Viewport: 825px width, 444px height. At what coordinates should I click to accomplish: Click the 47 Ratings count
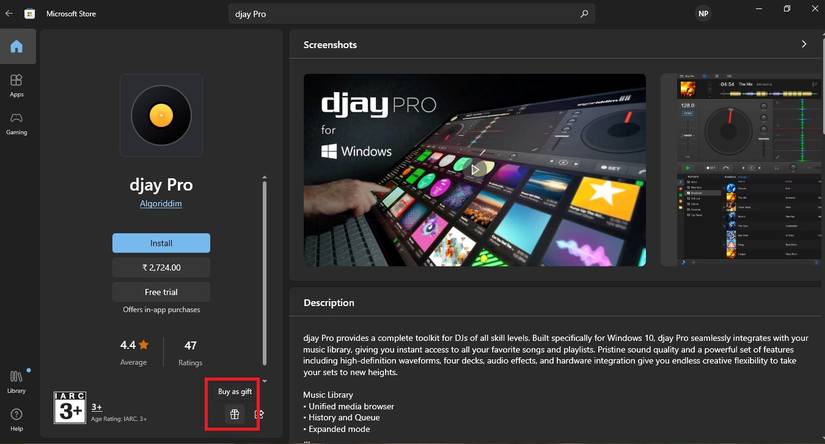point(190,352)
